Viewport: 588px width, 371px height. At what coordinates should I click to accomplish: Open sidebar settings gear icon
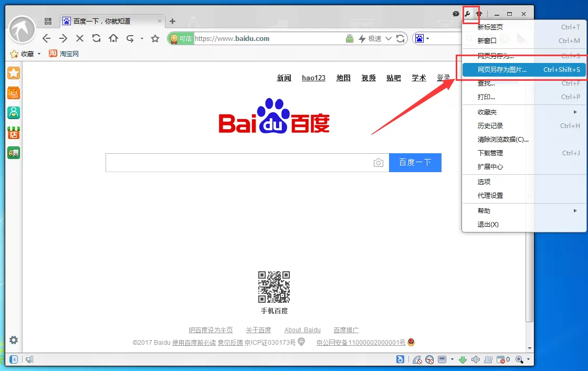(14, 340)
